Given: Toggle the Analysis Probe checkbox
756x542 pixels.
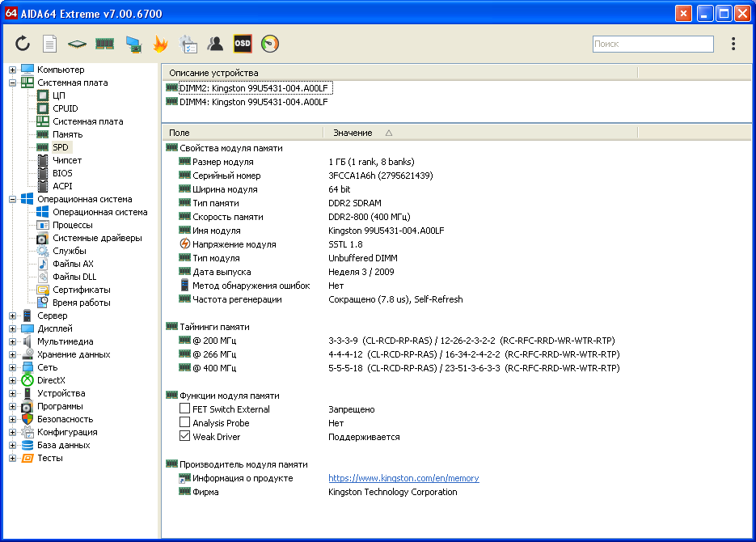Looking at the screenshot, I should tap(185, 423).
